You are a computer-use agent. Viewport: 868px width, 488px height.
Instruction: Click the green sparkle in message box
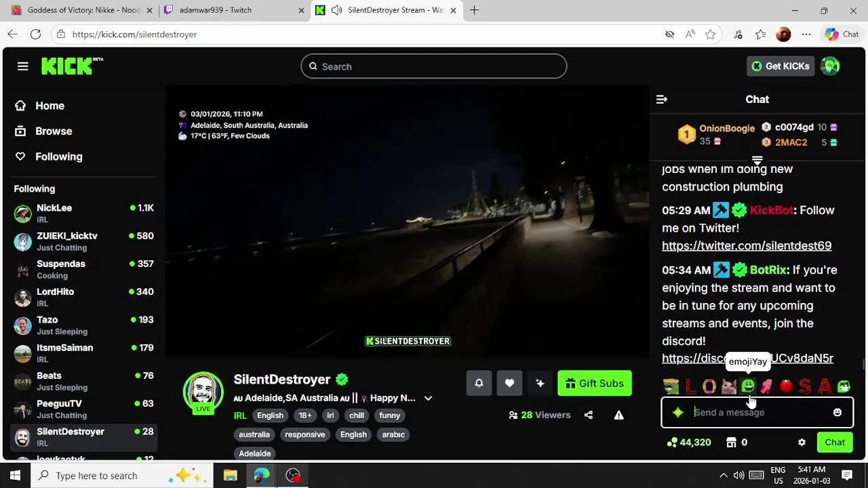[678, 412]
